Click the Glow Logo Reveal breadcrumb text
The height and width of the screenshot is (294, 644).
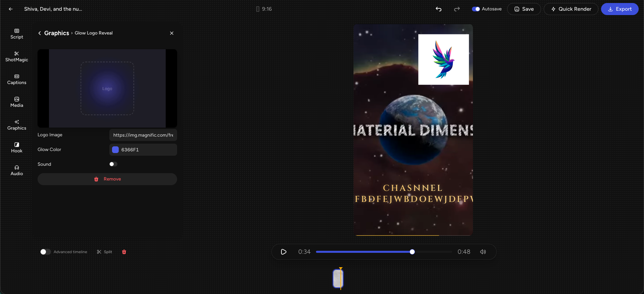94,33
